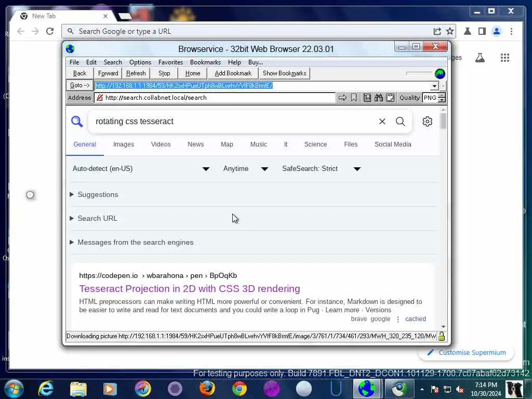Viewport: 532px width, 399px height.
Task: Open the cached link for codepen result
Action: click(415, 319)
